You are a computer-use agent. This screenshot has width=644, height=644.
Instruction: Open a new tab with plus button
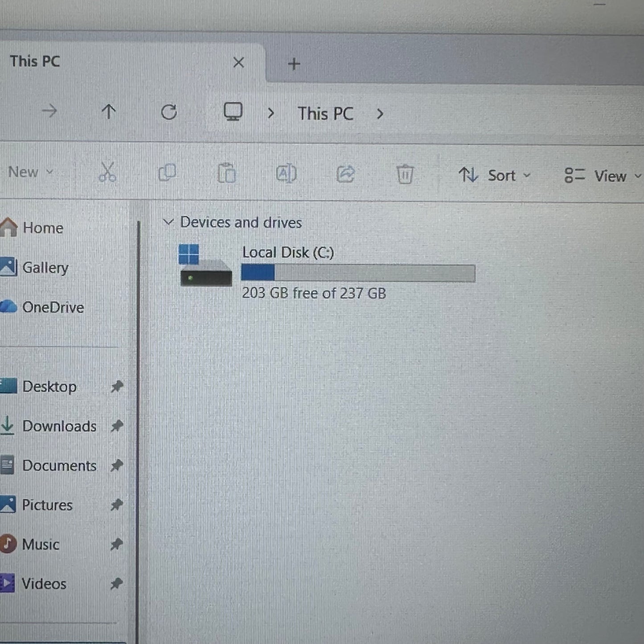(x=294, y=64)
